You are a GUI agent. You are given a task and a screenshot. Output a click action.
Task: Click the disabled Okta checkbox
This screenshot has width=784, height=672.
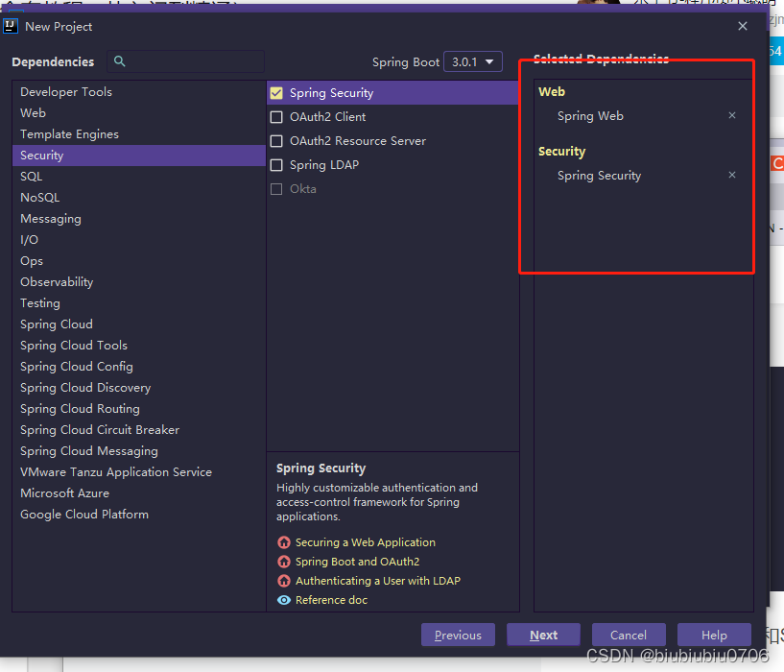(276, 189)
